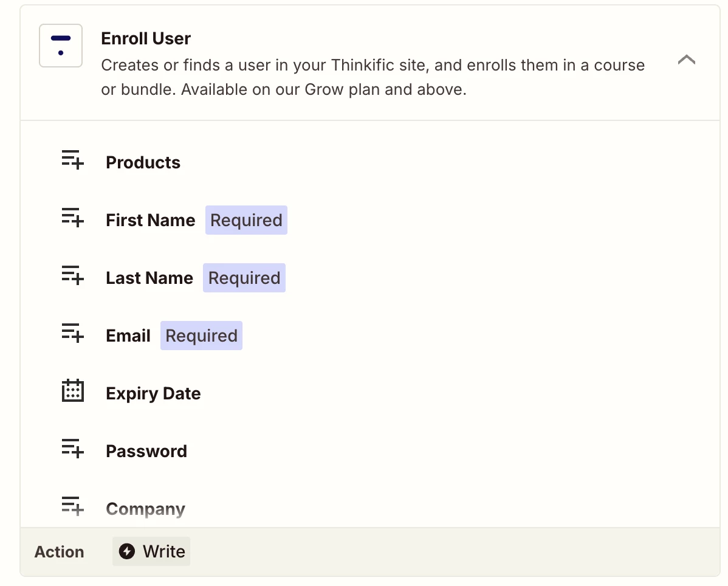Select the Expiry Date field label
The image size is (728, 586).
point(153,393)
